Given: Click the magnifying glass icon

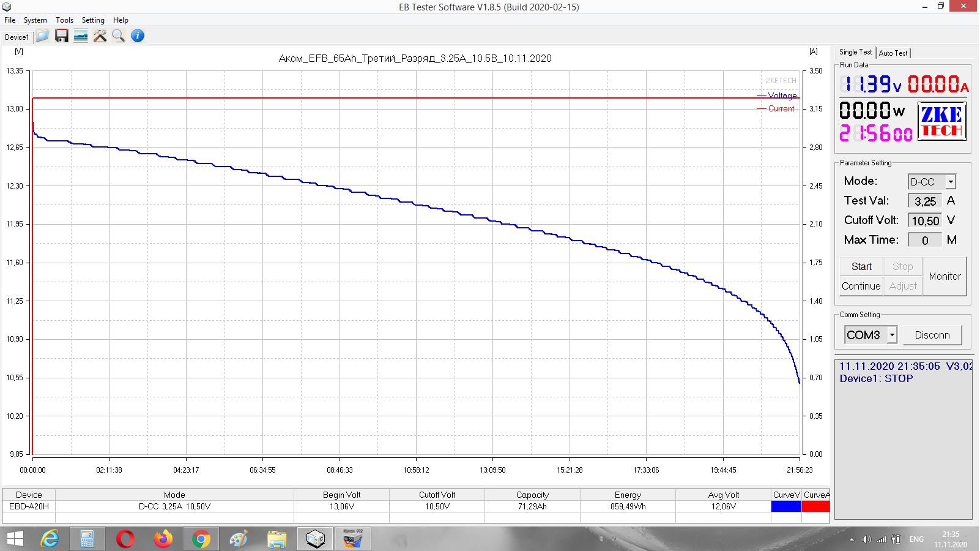Looking at the screenshot, I should [x=119, y=36].
